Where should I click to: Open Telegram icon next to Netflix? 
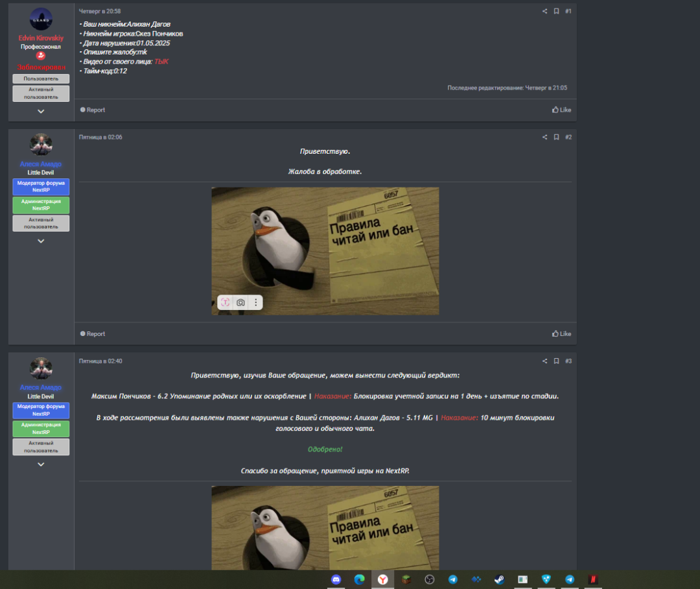pos(570,580)
